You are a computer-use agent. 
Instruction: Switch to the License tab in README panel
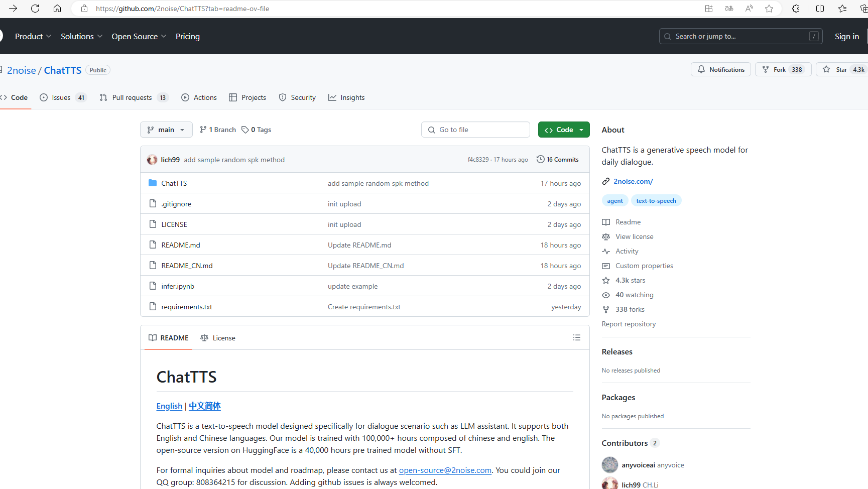tap(218, 338)
